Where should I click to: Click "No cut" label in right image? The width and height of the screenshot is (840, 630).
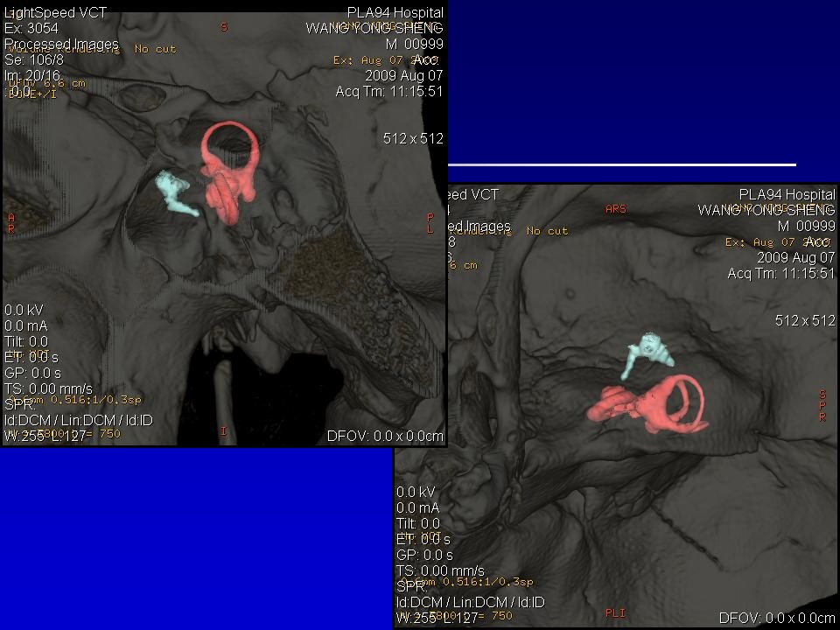(x=547, y=231)
